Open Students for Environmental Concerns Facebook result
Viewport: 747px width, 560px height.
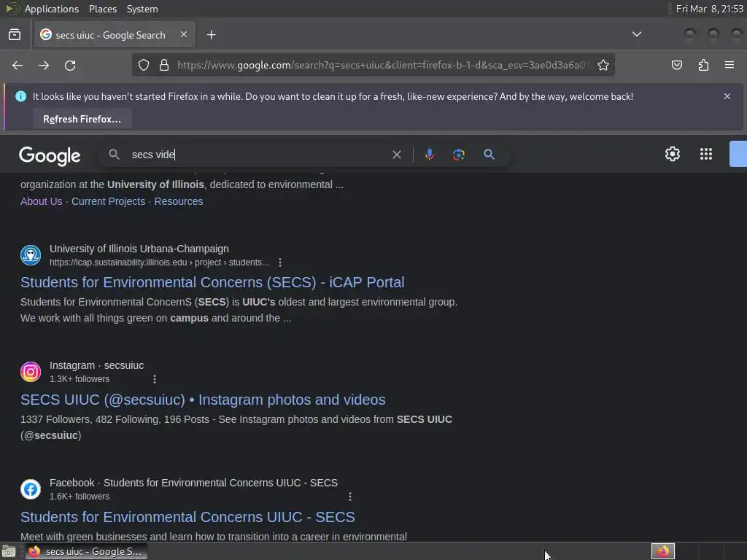click(x=187, y=517)
